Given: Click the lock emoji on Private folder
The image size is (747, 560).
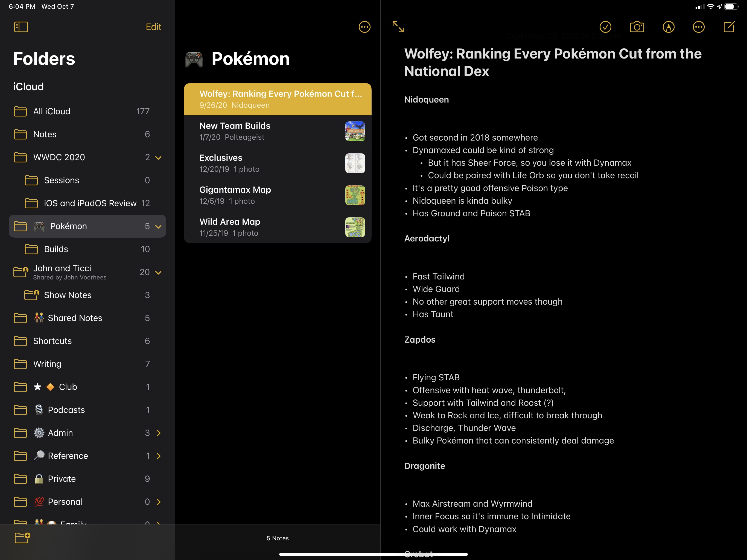Looking at the screenshot, I should (x=39, y=479).
